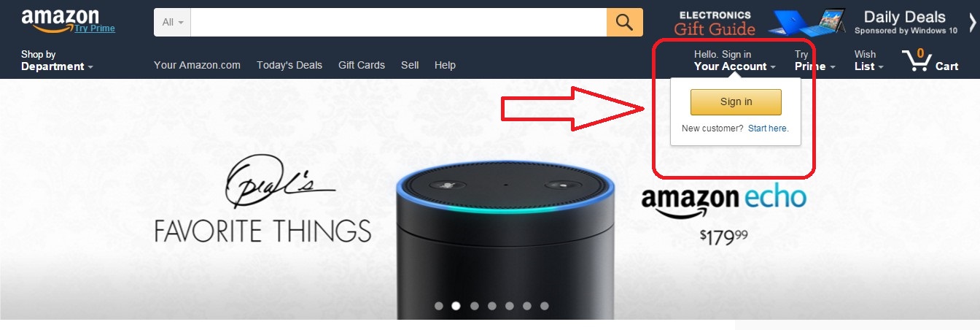Expand Shop by Department menu
The height and width of the screenshot is (330, 980).
pyautogui.click(x=57, y=61)
